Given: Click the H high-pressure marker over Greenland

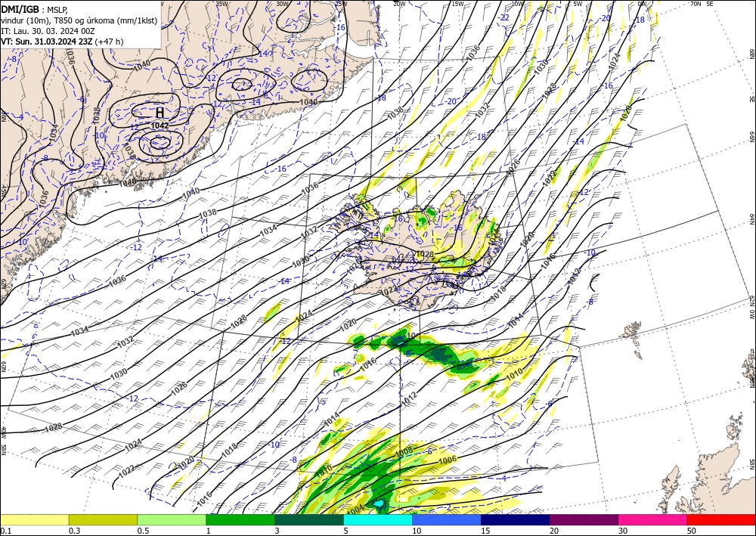Looking at the screenshot, I should 160,113.
